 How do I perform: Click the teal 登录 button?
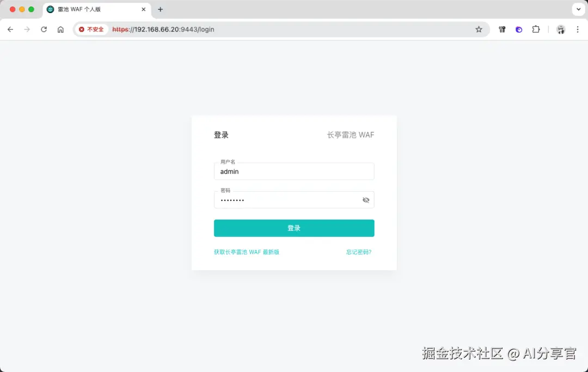point(294,228)
